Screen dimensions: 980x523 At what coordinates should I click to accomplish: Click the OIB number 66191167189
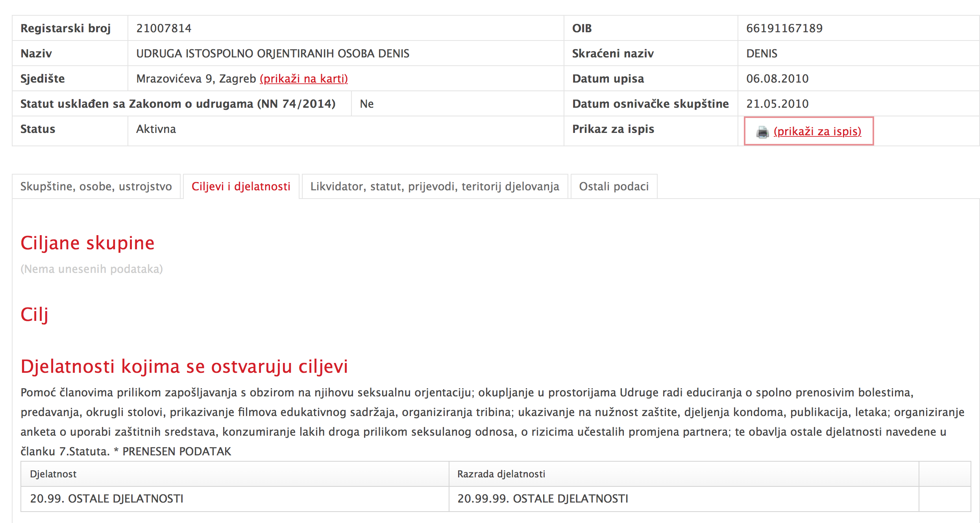pos(784,28)
